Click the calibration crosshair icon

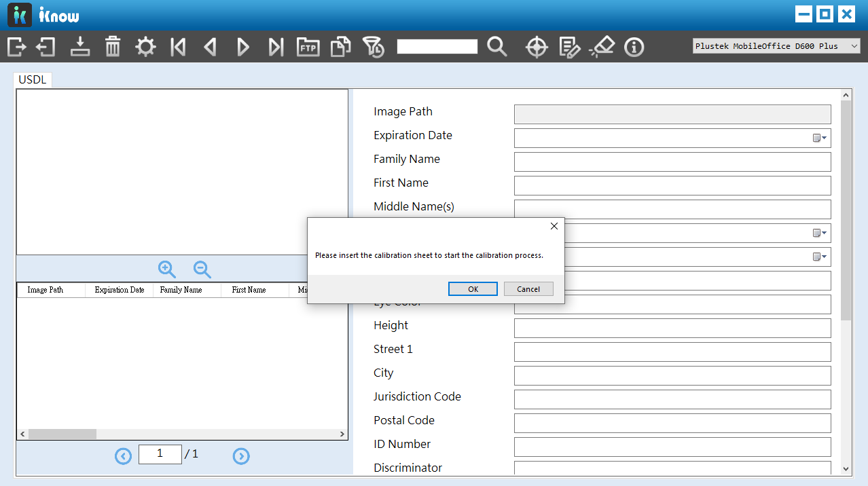point(537,47)
